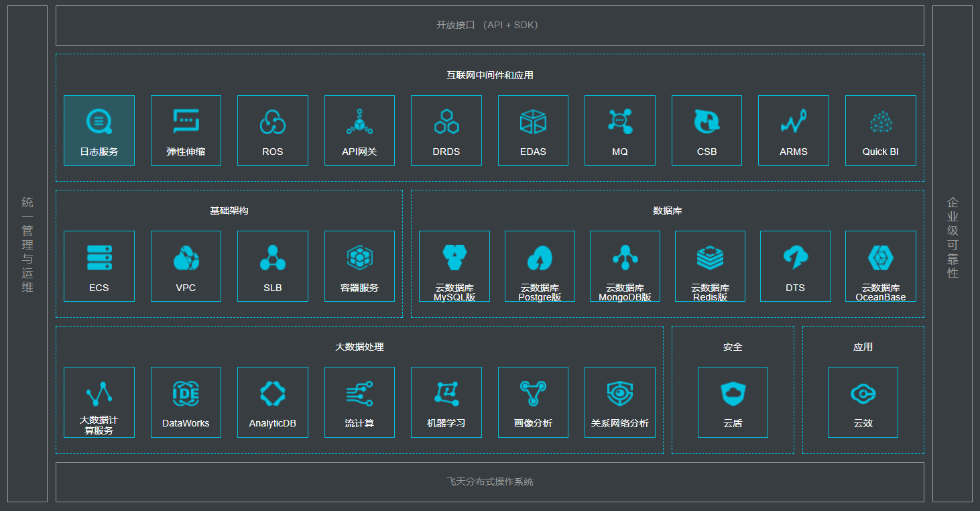Open the SLB load balancer tile
The width and height of the screenshot is (980, 511).
273,266
